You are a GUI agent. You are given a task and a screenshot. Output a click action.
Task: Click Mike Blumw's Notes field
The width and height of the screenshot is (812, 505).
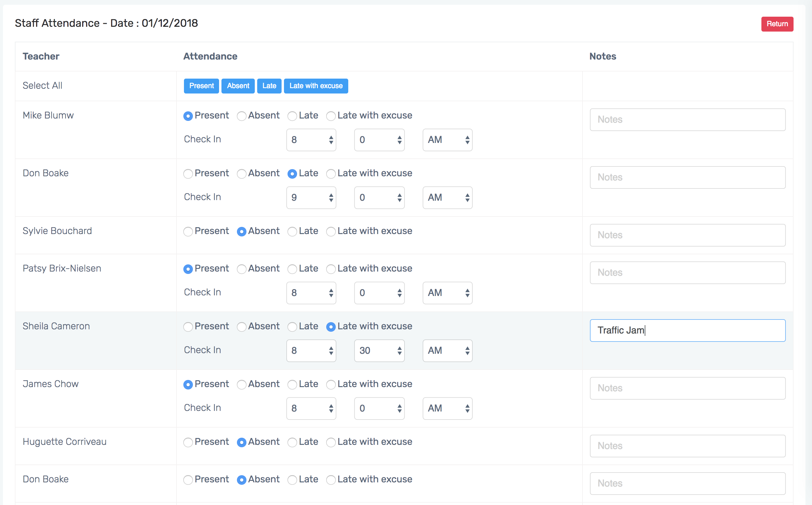tap(687, 120)
